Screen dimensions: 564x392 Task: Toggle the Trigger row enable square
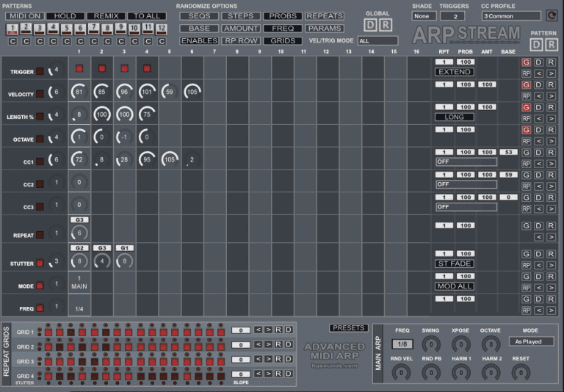tap(40, 71)
